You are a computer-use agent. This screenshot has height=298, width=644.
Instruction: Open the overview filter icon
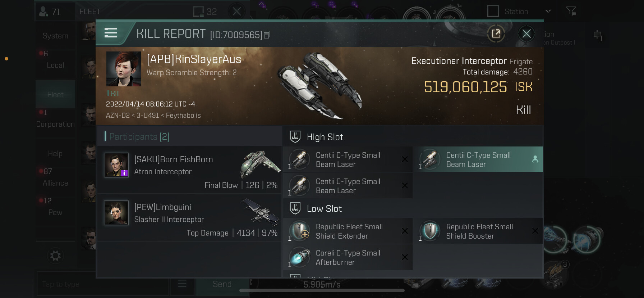click(571, 11)
